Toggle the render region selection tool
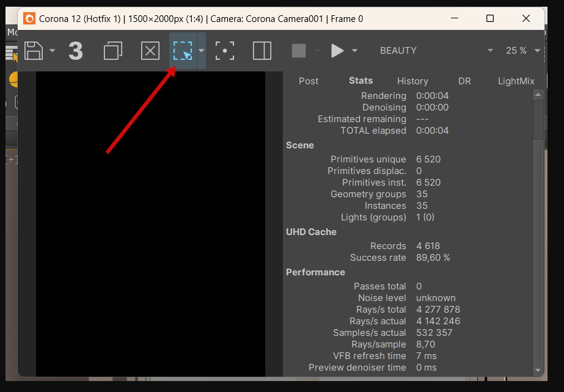The height and width of the screenshot is (392, 564). [183, 51]
